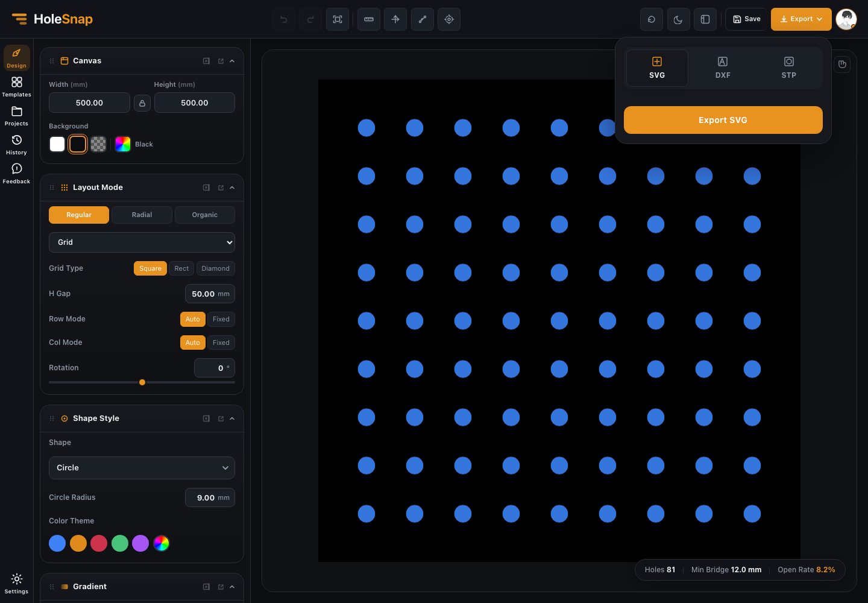868x603 pixels.
Task: Click the Shape Style panel dock-side icon
Action: point(206,418)
